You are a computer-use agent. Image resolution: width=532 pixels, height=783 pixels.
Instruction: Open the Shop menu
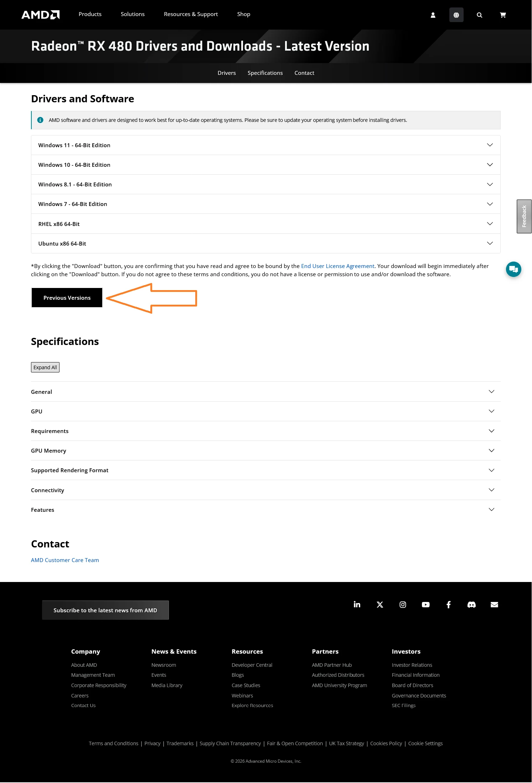(x=244, y=14)
